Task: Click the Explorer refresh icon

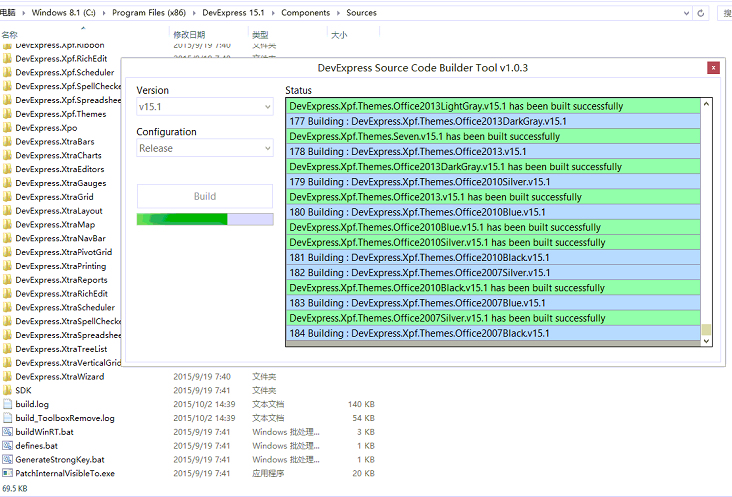Action: pyautogui.click(x=701, y=13)
